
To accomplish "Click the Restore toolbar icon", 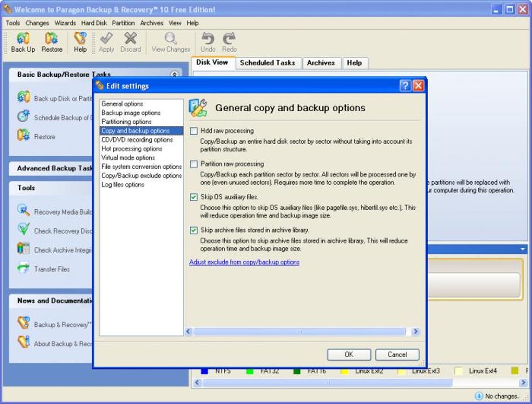I will click(52, 38).
